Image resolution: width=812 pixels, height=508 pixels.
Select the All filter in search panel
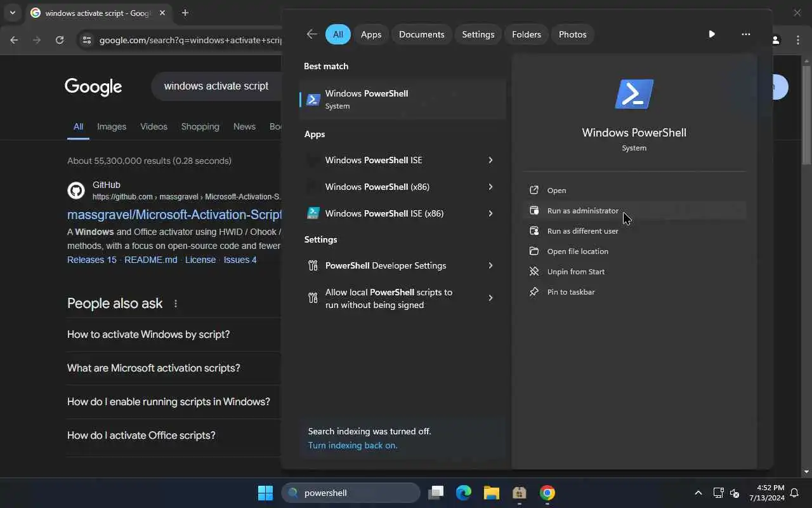(338, 34)
